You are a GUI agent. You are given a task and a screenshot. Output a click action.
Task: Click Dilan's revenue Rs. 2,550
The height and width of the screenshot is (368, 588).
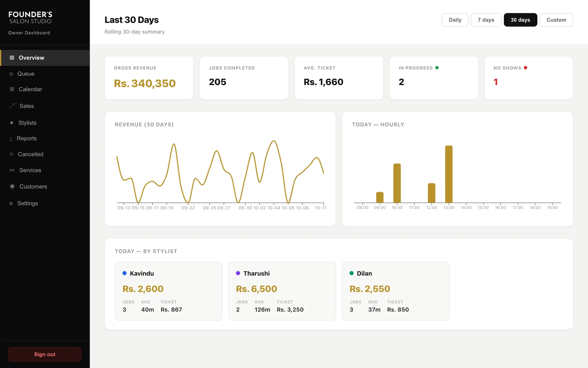370,289
